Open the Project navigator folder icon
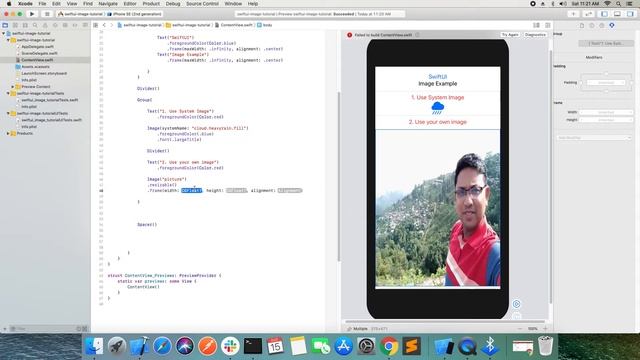Image resolution: width=640 pixels, height=360 pixels. tap(5, 25)
